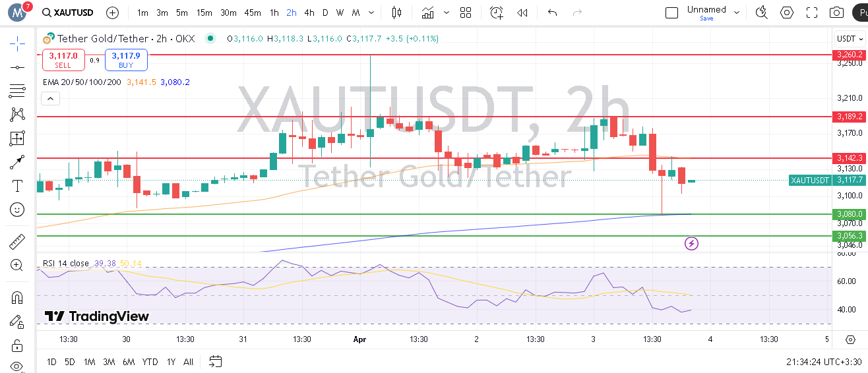Open the emoji icons tool
Viewport: 868px width, 373px height.
point(17,209)
